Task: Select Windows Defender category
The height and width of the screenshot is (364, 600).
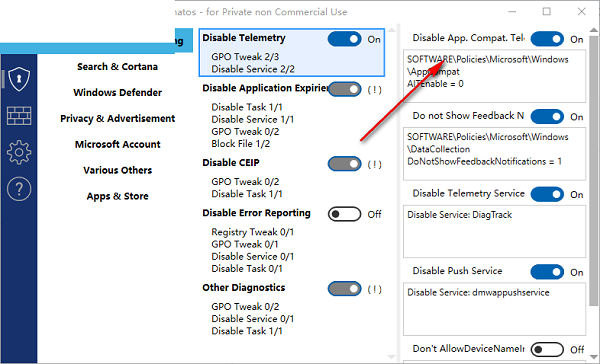Action: click(x=117, y=92)
